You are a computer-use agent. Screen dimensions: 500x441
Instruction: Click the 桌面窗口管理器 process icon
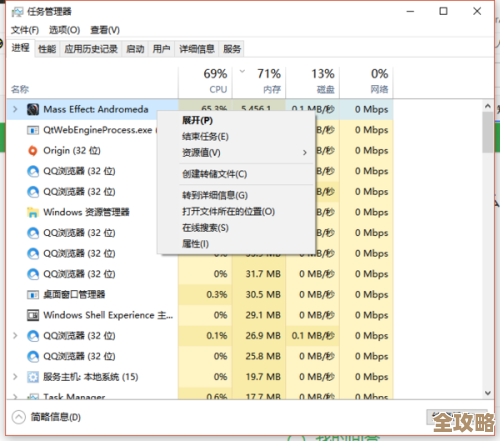coord(33,295)
